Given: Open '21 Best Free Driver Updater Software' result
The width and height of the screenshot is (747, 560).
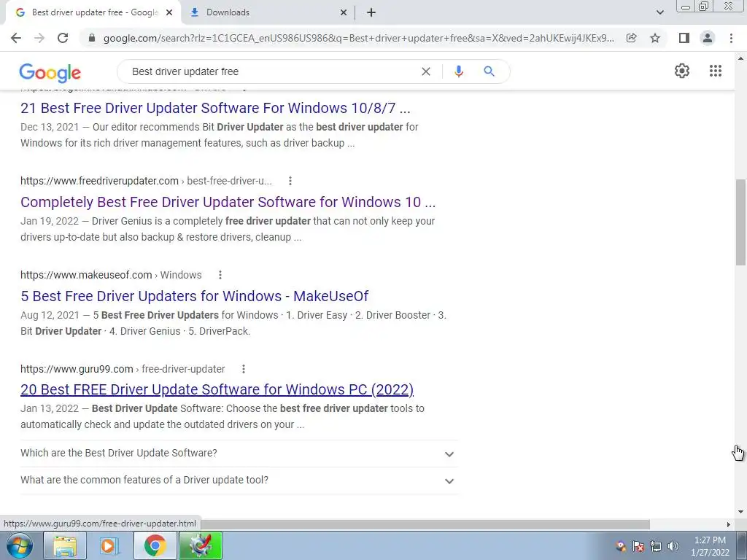Looking at the screenshot, I should [215, 108].
